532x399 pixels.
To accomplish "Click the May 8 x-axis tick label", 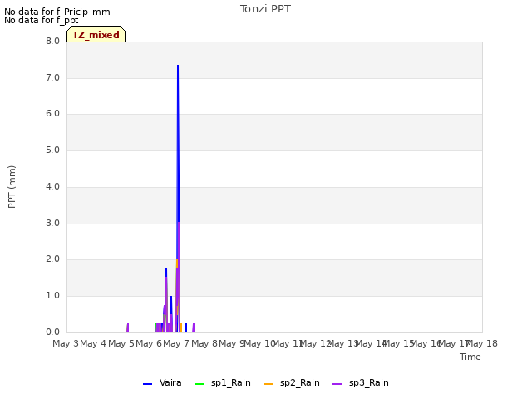I will (204, 343).
